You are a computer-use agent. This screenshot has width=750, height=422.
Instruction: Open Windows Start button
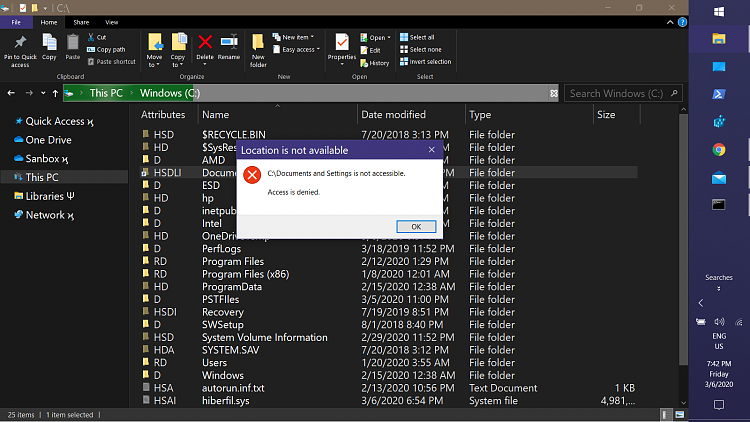click(x=719, y=11)
